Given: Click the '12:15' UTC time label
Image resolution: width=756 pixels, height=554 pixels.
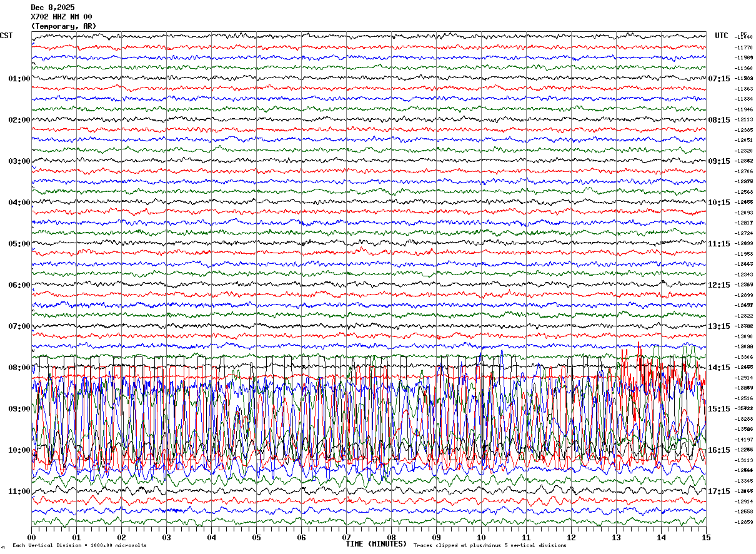Looking at the screenshot, I should [719, 285].
